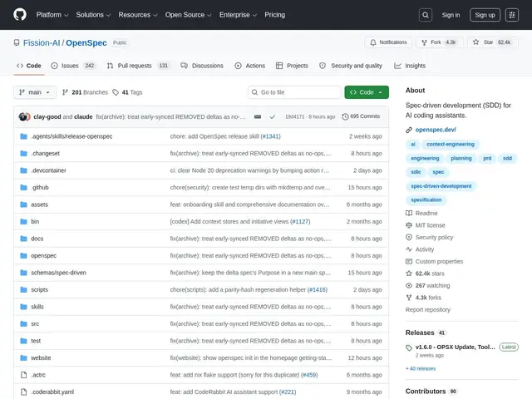Open the scripts folder name
This screenshot has width=532, height=399.
39,290
